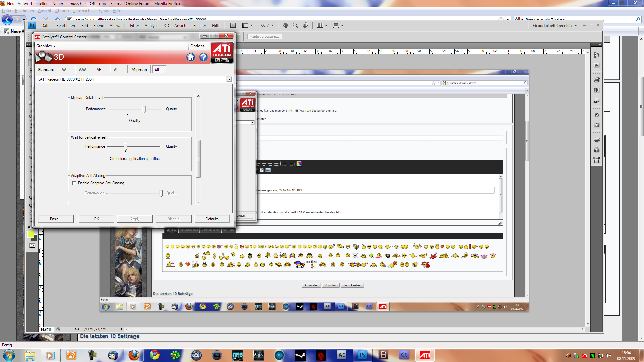Open the ATI Radeon HD 3870 dropdown
This screenshot has height=362, width=644.
(229, 79)
